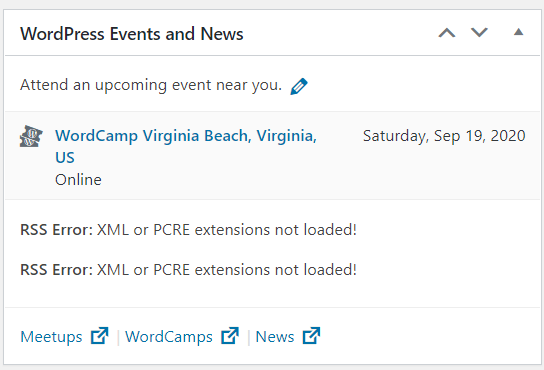Edit event location with the pencil icon

point(299,86)
